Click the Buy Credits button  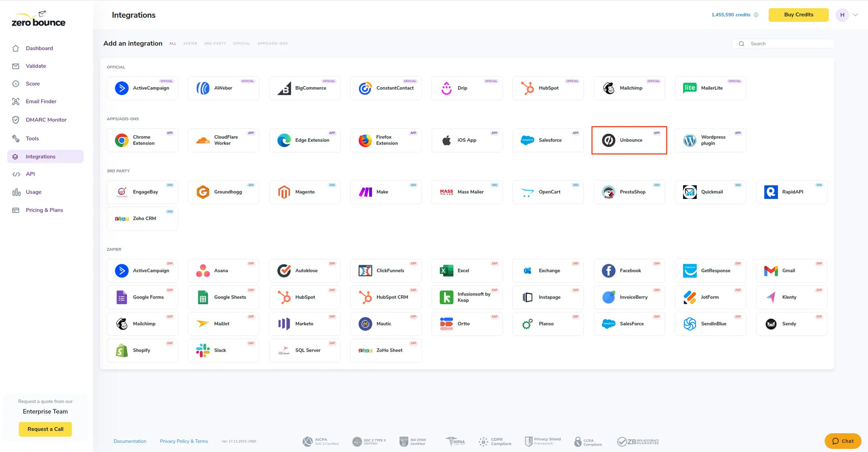coord(798,15)
